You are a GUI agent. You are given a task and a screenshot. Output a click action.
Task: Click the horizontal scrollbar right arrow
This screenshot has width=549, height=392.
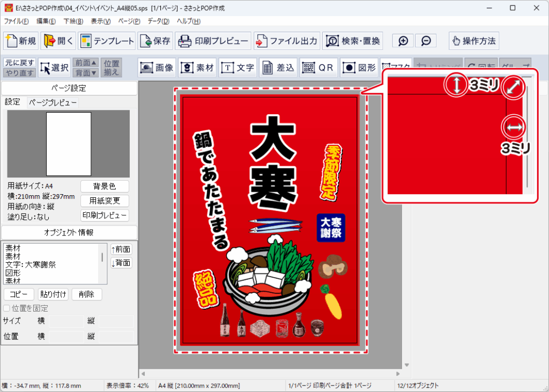398,373
